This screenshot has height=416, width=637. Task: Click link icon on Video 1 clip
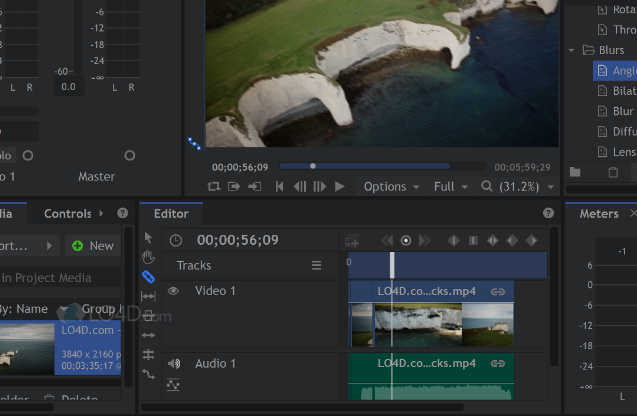point(497,291)
